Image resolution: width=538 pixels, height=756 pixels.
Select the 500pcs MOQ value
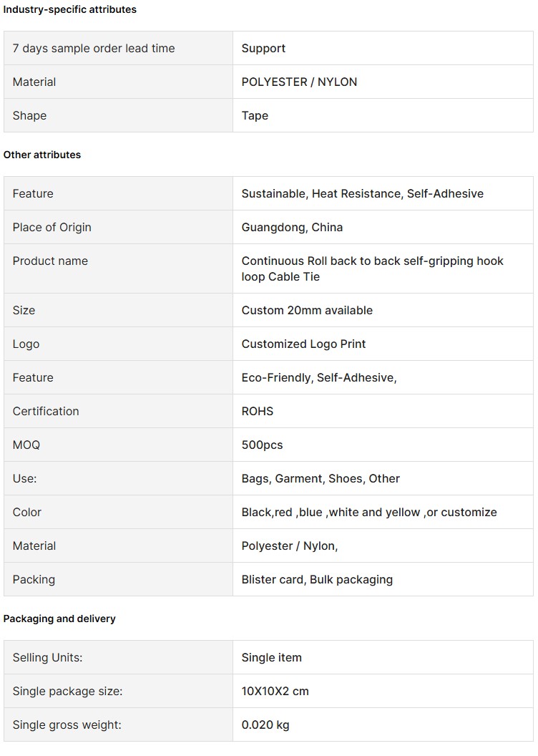(262, 445)
